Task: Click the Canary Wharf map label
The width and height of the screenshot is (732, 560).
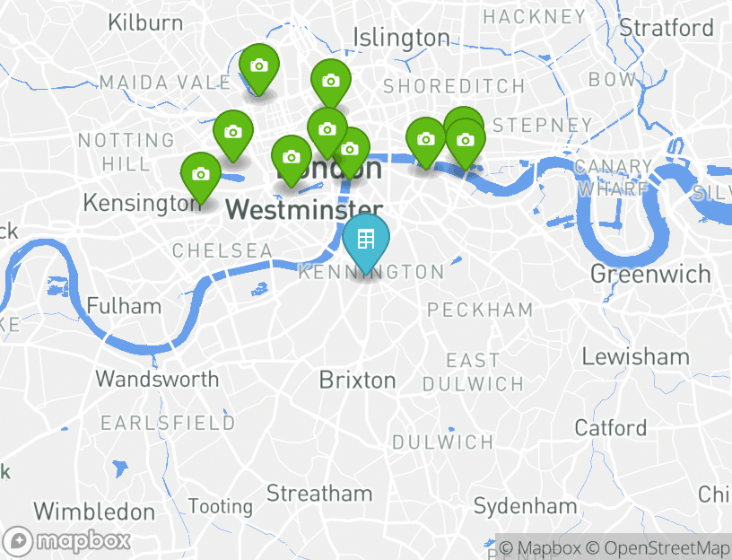Action: 613,178
